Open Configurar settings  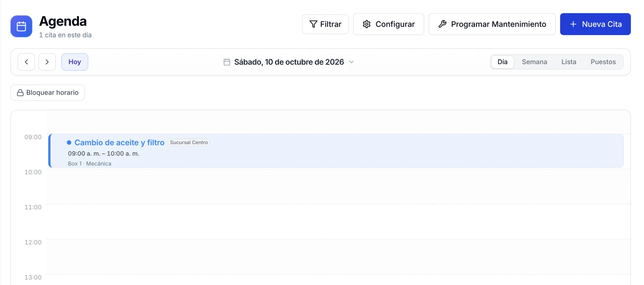click(x=388, y=24)
